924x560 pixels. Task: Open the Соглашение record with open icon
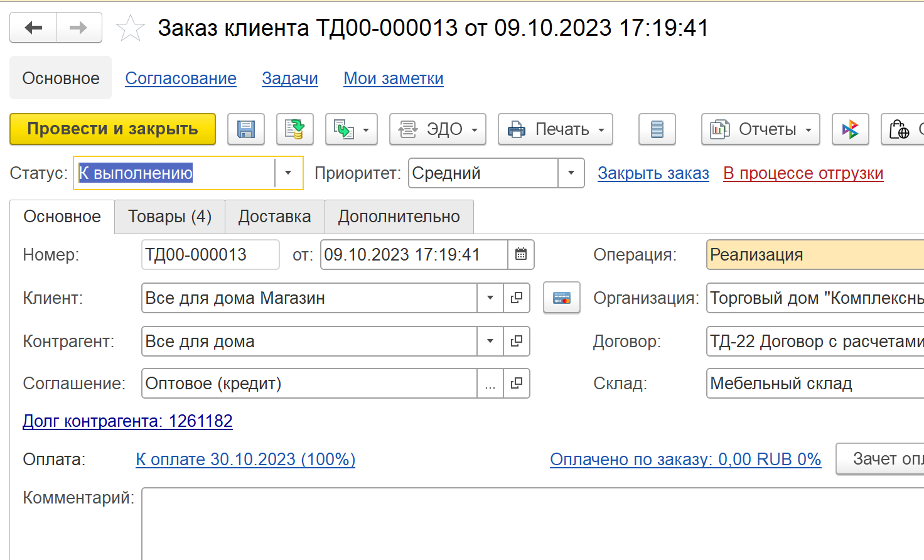click(x=517, y=384)
